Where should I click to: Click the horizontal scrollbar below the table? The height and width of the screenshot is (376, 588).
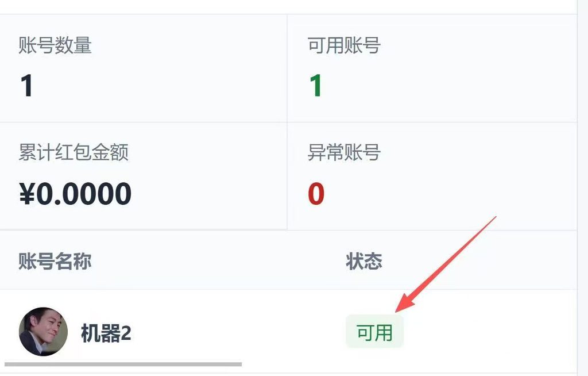pos(123,364)
